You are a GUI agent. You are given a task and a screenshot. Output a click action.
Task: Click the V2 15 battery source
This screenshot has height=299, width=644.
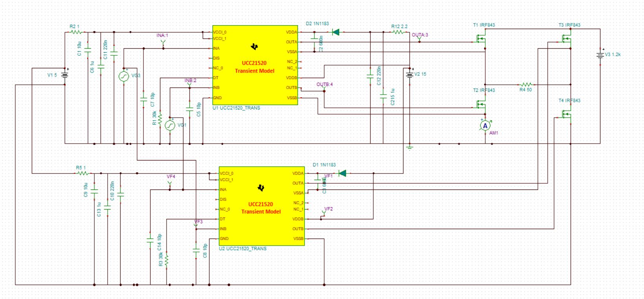pos(409,74)
